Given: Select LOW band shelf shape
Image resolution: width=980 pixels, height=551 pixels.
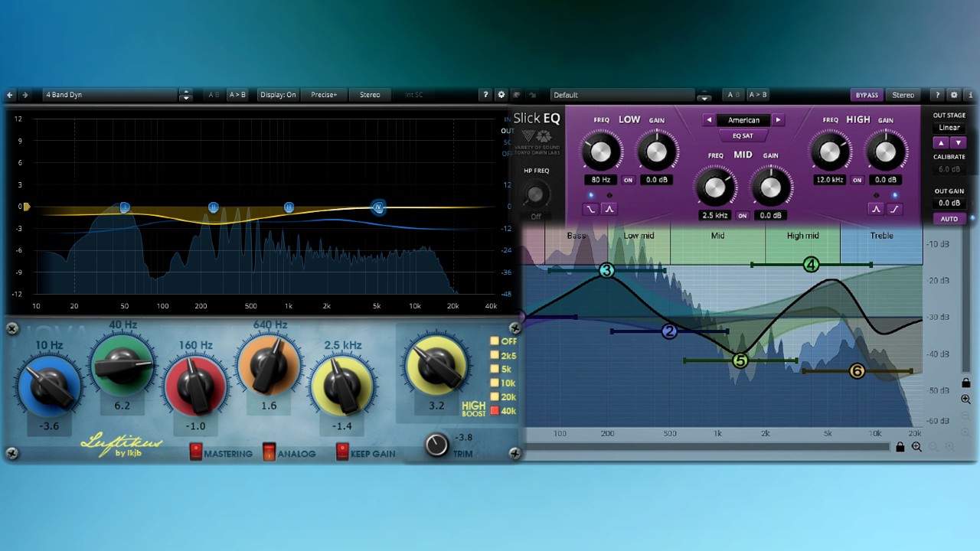Looking at the screenshot, I should click(x=591, y=209).
